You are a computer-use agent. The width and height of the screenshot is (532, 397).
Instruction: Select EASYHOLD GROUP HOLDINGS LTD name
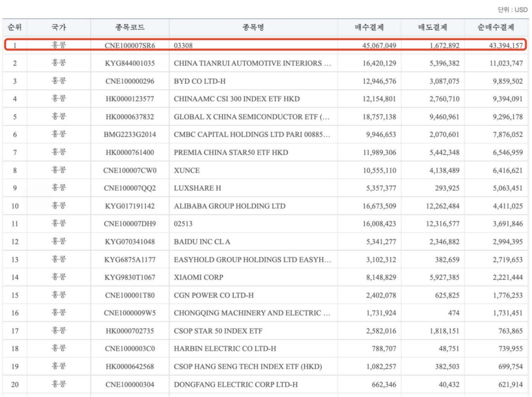pyautogui.click(x=252, y=260)
